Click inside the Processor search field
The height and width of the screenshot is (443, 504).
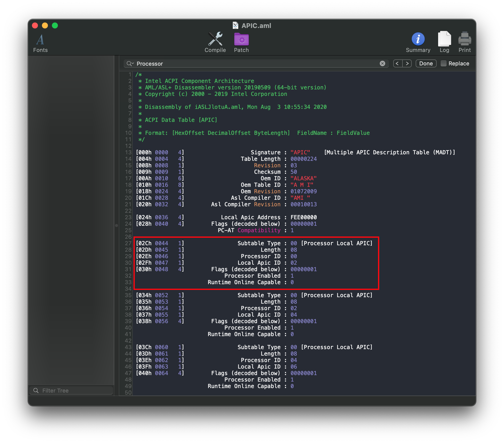click(250, 64)
